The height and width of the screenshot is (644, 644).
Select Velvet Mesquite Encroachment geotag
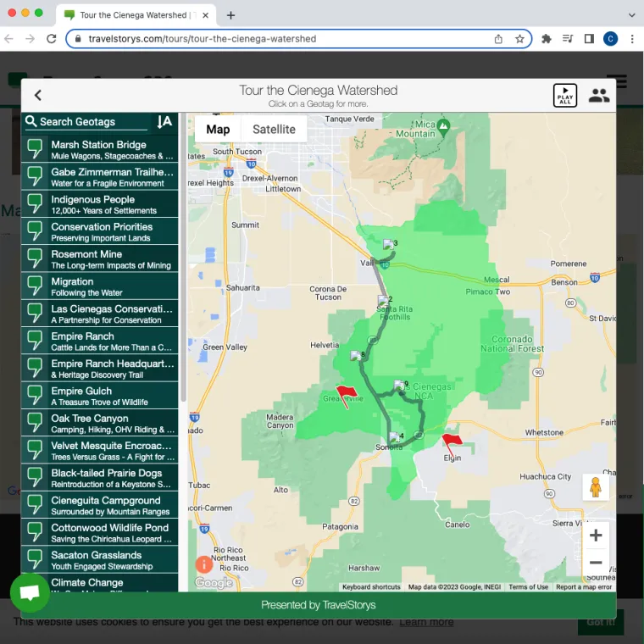pyautogui.click(x=100, y=451)
